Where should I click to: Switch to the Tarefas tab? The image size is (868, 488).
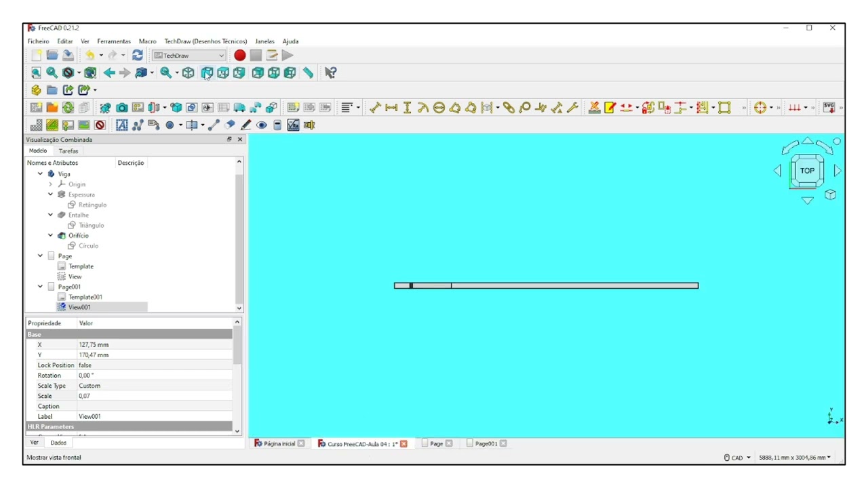68,151
